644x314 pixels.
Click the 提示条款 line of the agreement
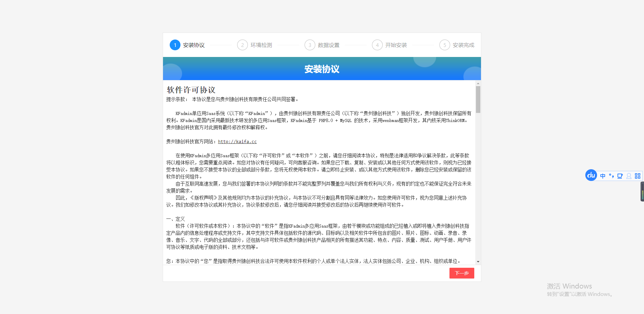click(x=232, y=100)
